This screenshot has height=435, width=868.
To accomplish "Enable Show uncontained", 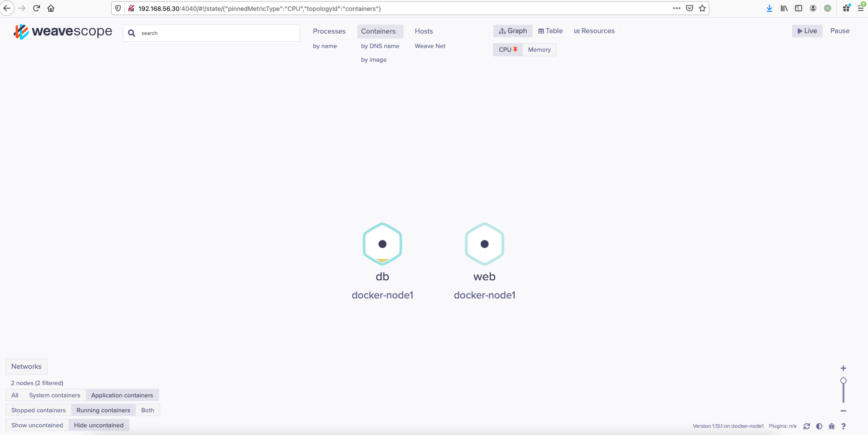I will 37,425.
